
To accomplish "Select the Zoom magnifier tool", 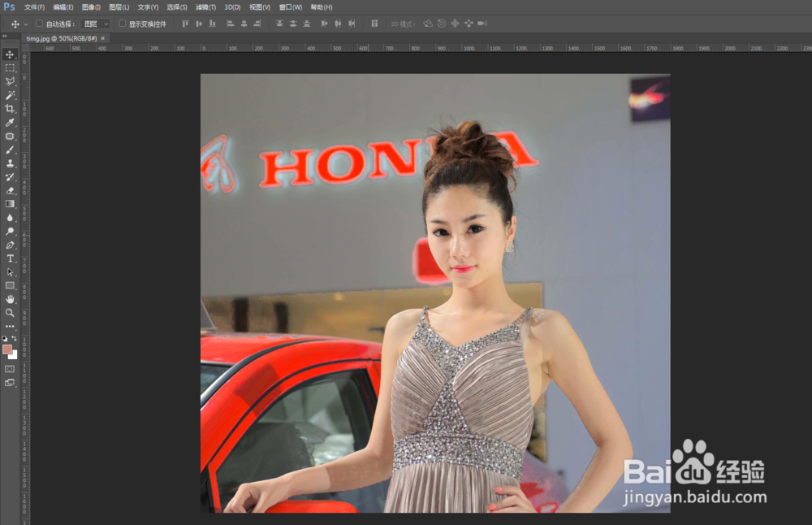I will [9, 313].
